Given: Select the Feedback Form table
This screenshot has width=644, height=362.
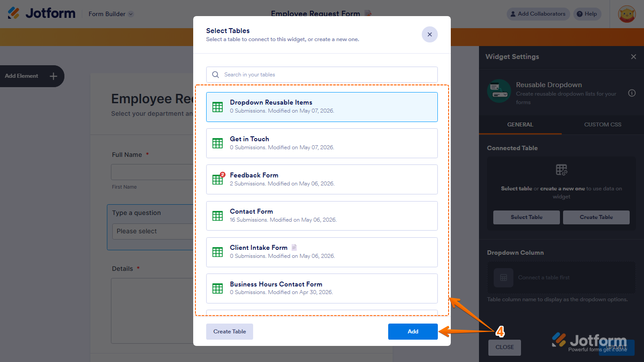Looking at the screenshot, I should point(322,179).
